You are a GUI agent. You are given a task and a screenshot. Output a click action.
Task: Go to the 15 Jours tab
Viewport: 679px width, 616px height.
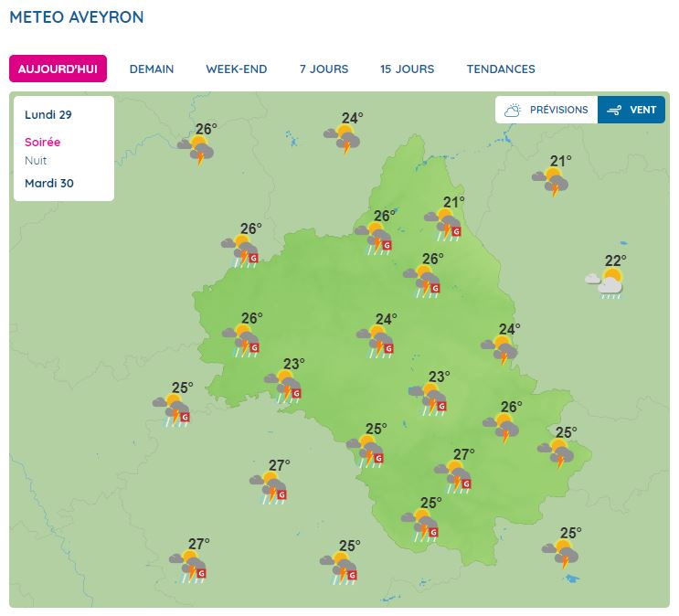407,69
